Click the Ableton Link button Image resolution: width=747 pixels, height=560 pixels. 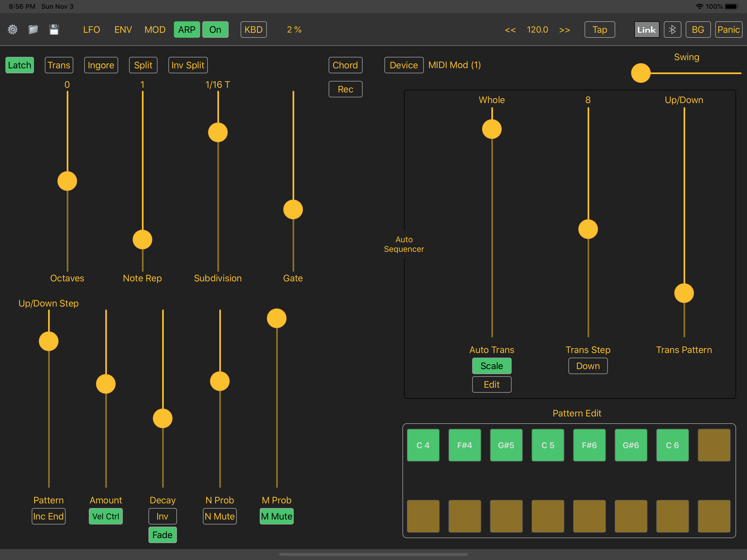[x=646, y=30]
